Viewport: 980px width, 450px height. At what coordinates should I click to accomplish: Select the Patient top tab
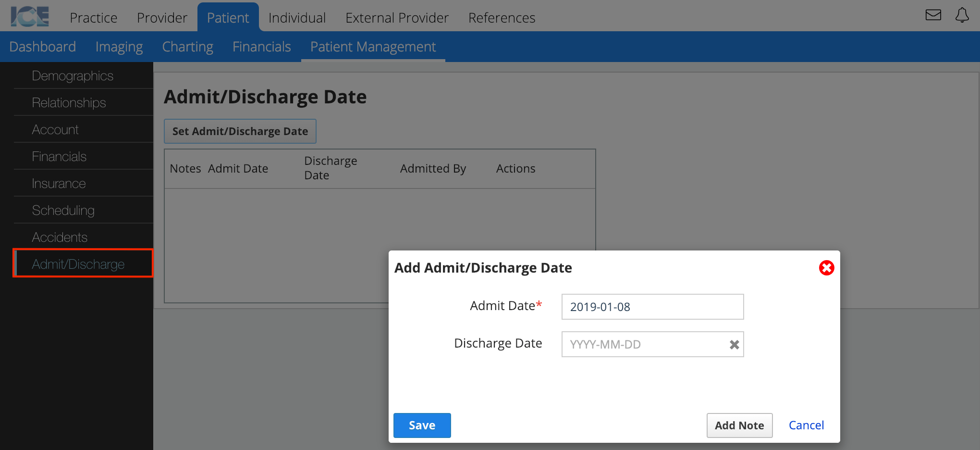pos(228,18)
